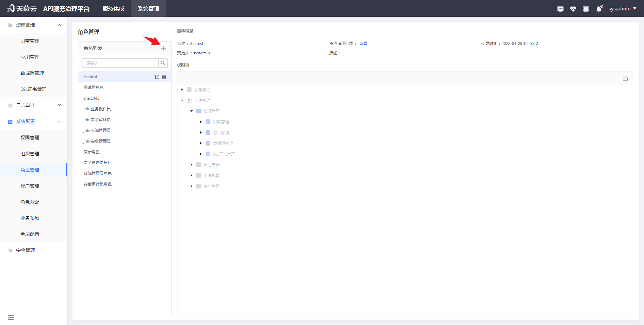Open the heartbeat monitor icon in header
The width and height of the screenshot is (644, 325).
(573, 9)
